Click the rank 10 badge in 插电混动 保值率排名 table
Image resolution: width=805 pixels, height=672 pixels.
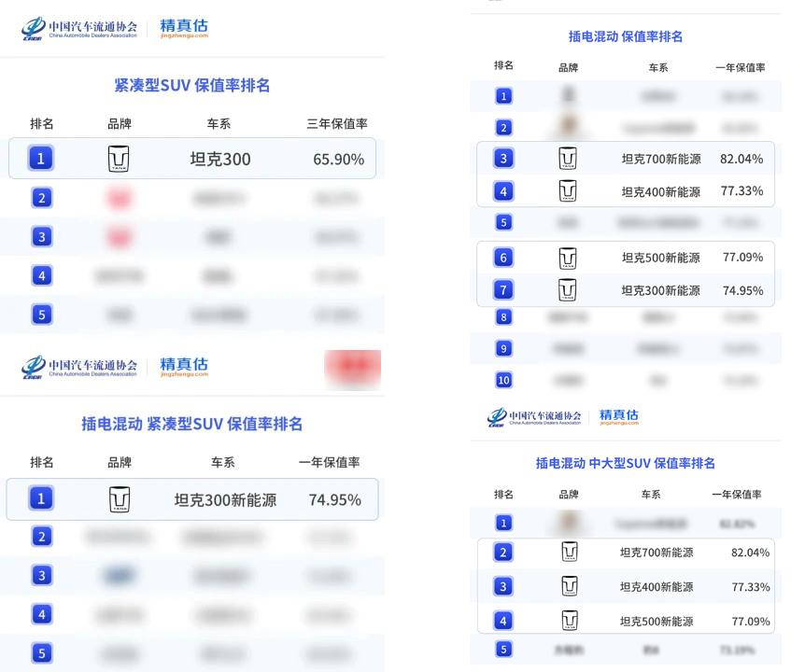point(503,380)
